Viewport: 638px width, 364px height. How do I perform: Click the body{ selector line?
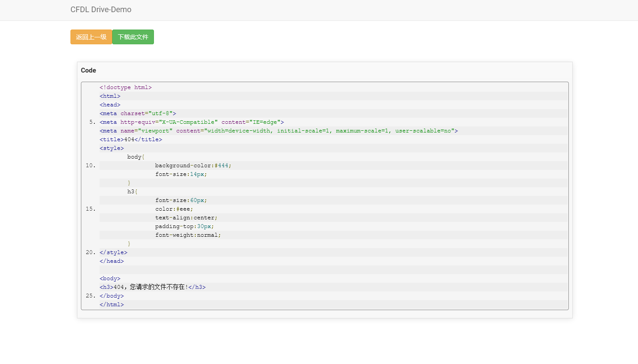click(334, 157)
